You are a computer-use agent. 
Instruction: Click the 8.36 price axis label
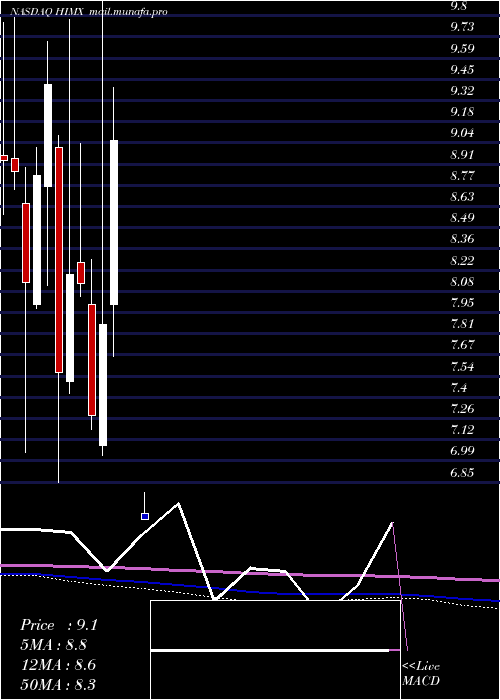pyautogui.click(x=462, y=239)
